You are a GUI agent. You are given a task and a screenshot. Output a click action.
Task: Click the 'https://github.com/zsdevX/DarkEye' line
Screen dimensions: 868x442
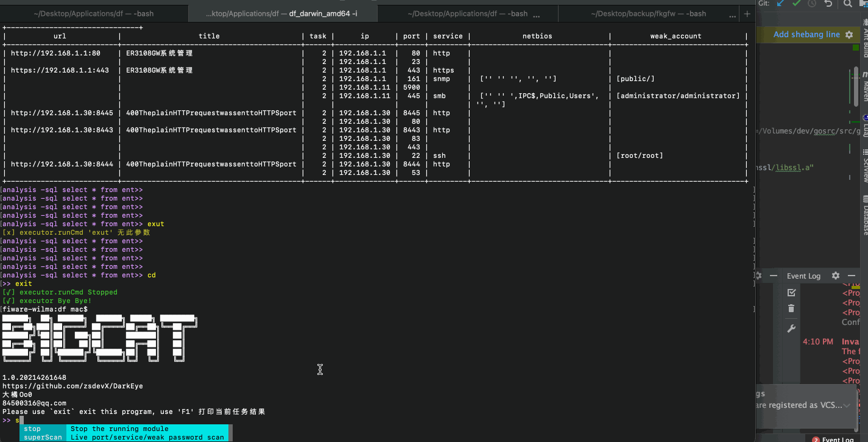pos(72,386)
